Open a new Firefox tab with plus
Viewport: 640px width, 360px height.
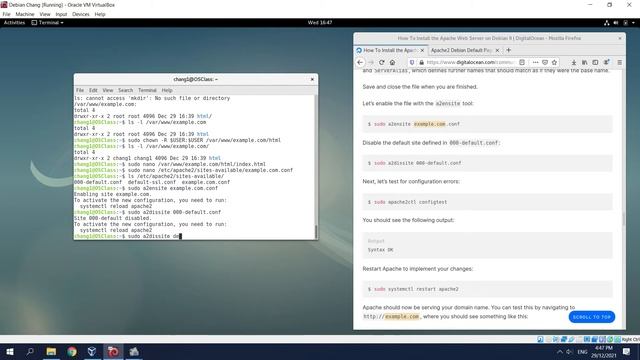pos(509,50)
